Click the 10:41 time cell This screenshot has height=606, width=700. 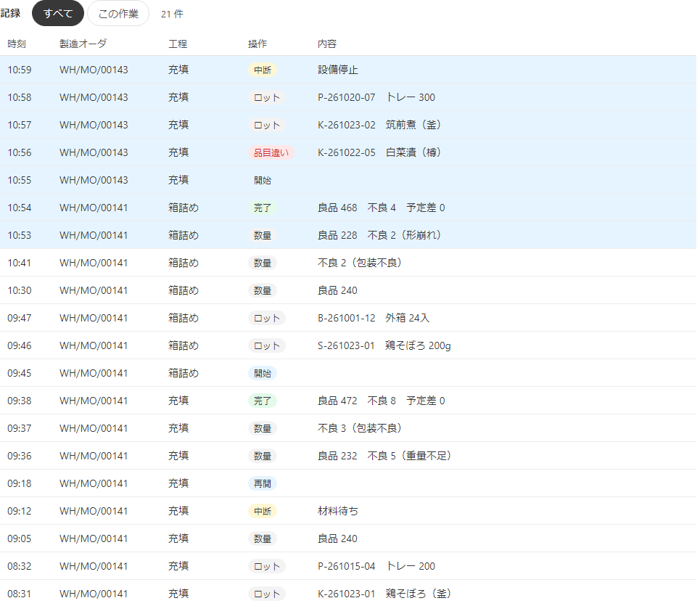(x=19, y=263)
